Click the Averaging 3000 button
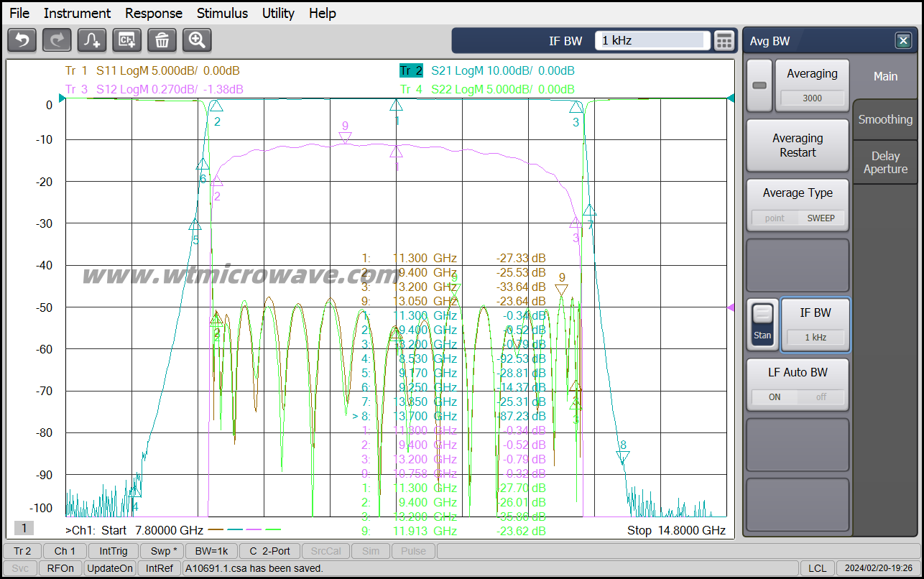This screenshot has width=924, height=579. coord(812,85)
